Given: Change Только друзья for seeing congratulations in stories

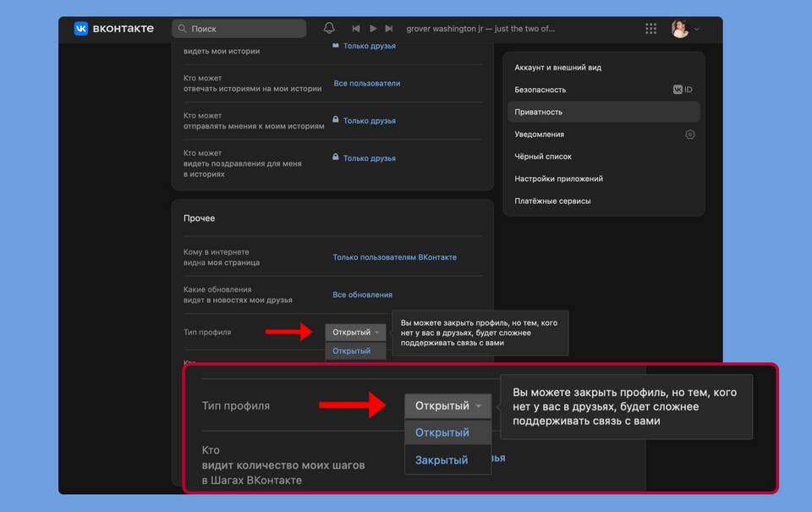Looking at the screenshot, I should [x=370, y=158].
